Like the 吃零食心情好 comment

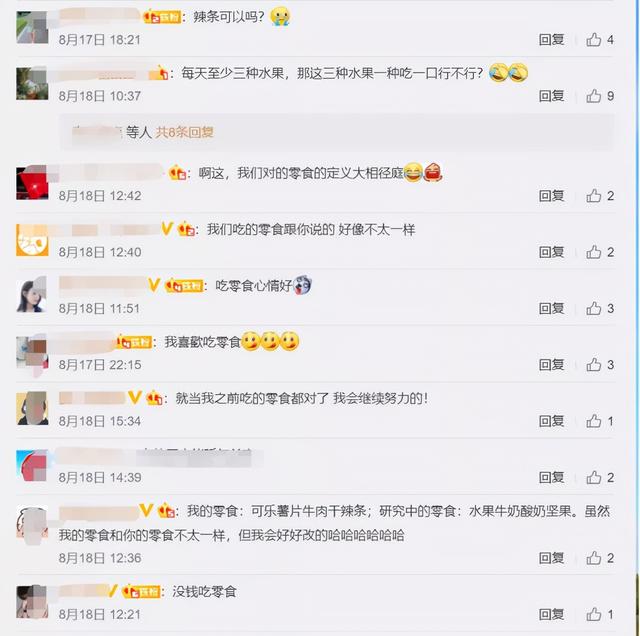[x=599, y=309]
